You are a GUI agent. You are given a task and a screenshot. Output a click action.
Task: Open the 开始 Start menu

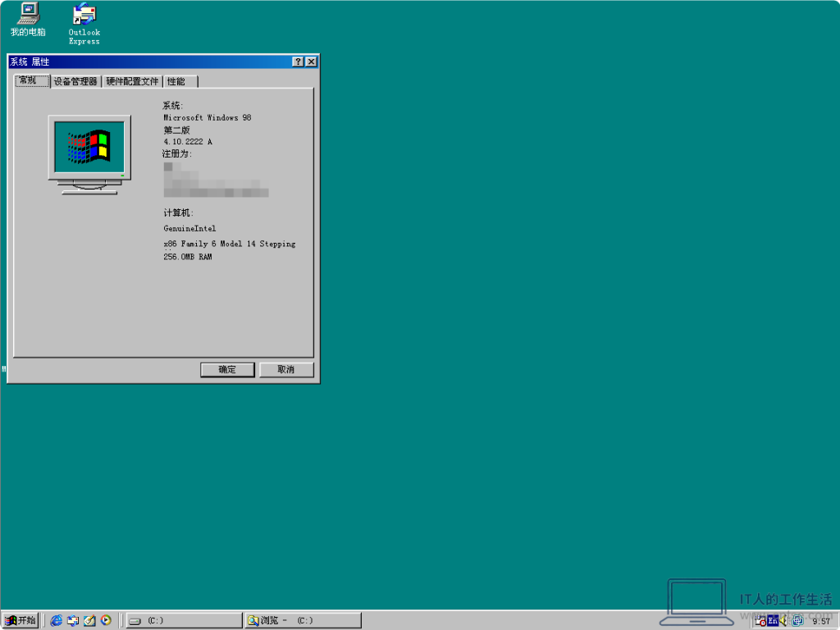pos(21,620)
